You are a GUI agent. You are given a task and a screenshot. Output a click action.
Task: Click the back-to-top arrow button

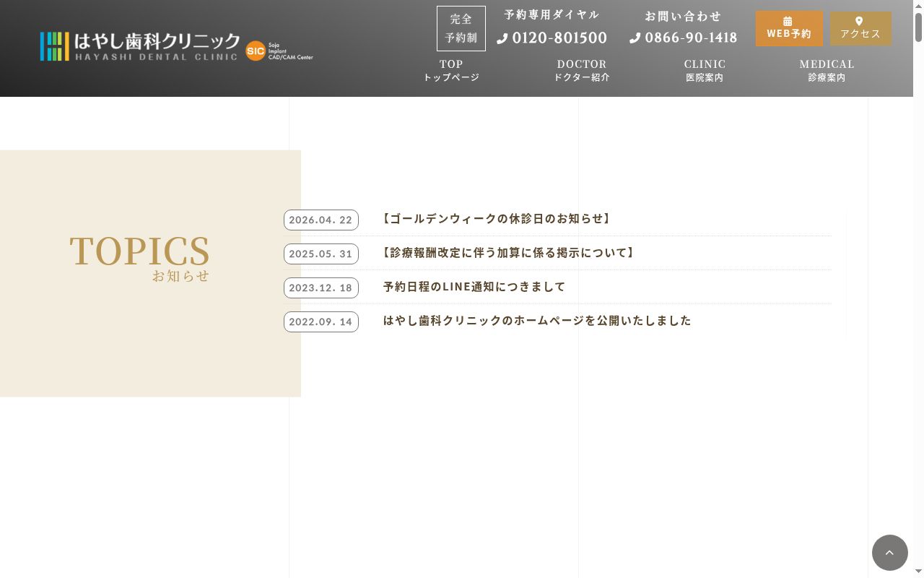pyautogui.click(x=889, y=553)
